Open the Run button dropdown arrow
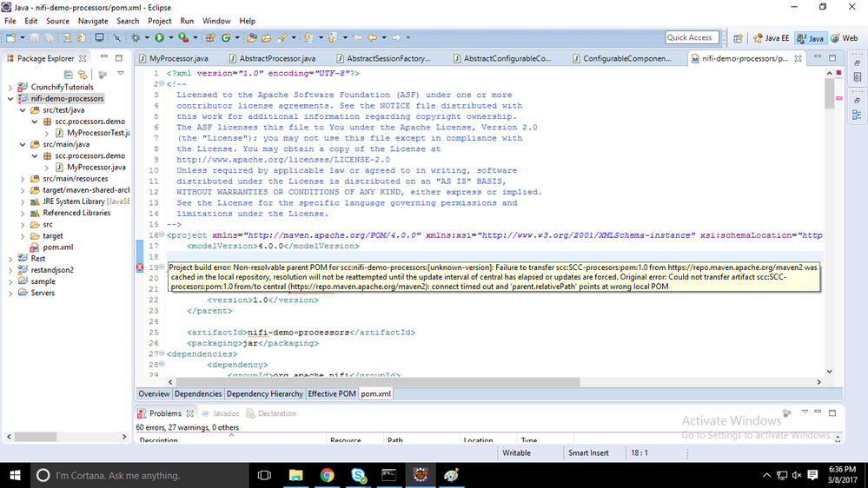This screenshot has width=868, height=488. tap(171, 37)
